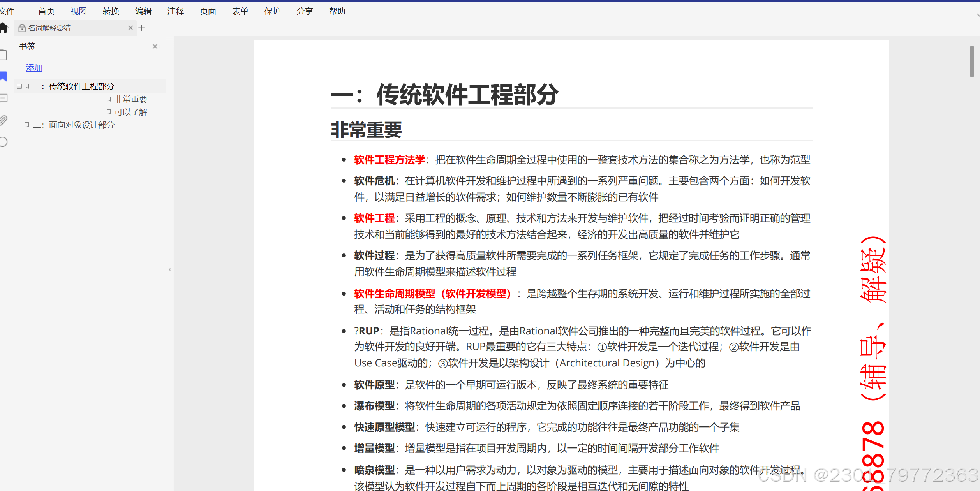Open the page thumbnails sidebar icon

(4, 55)
